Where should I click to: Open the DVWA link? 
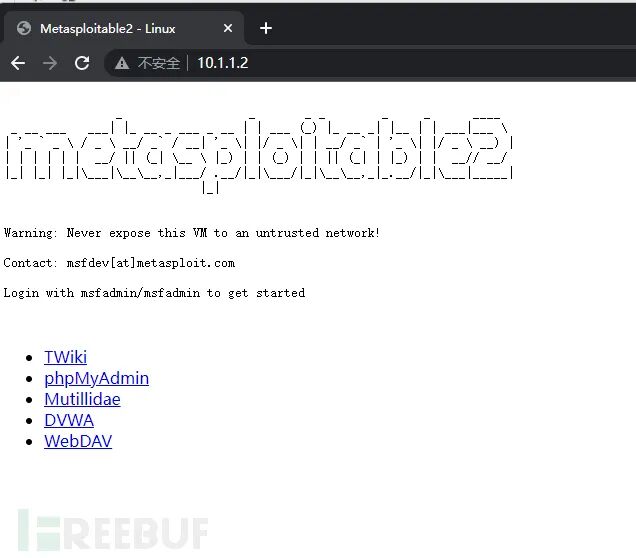[69, 421]
